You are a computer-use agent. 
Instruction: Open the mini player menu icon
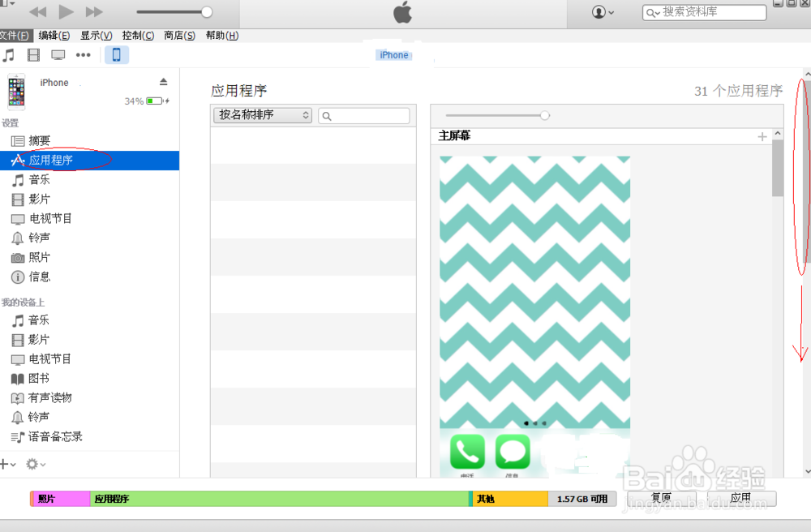[x=7, y=2]
